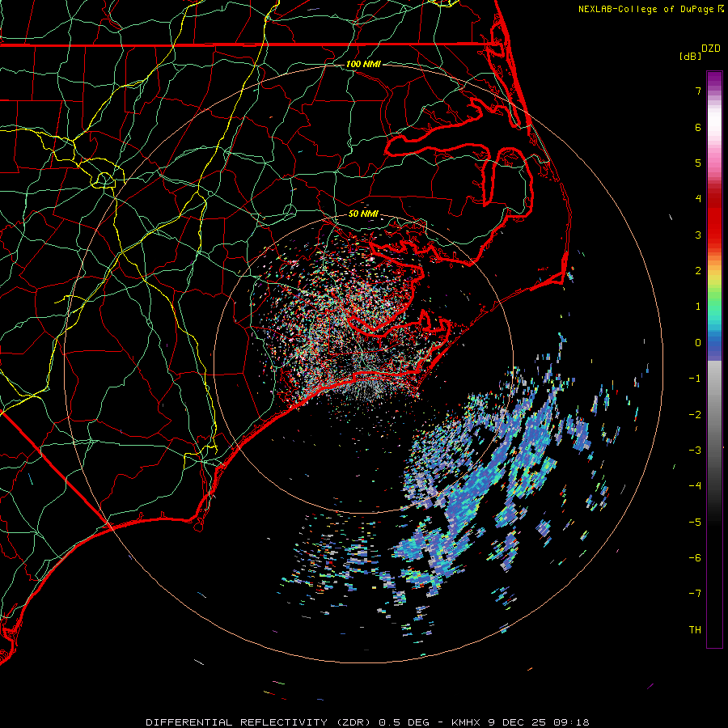Click the 4 dB legend value
Screen dimensions: 728x728
pyautogui.click(x=698, y=199)
